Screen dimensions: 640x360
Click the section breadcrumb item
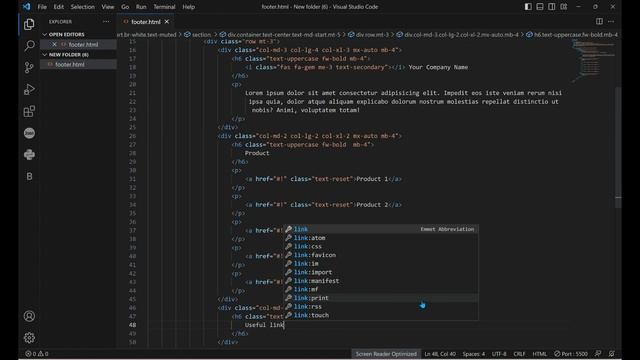(198, 35)
